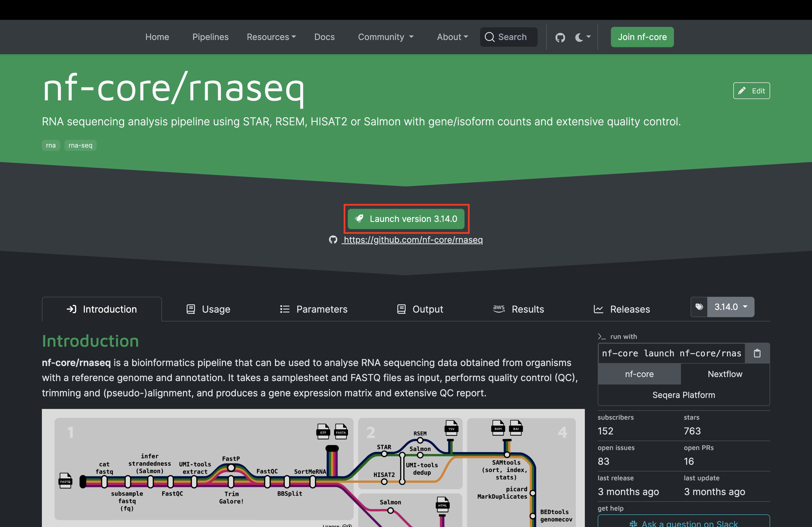
Task: Click the GTF file icon in diagram
Action: pyautogui.click(x=323, y=431)
